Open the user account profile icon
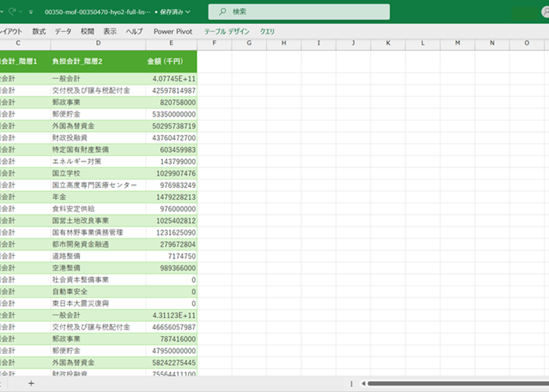549x392 pixels. (x=545, y=12)
